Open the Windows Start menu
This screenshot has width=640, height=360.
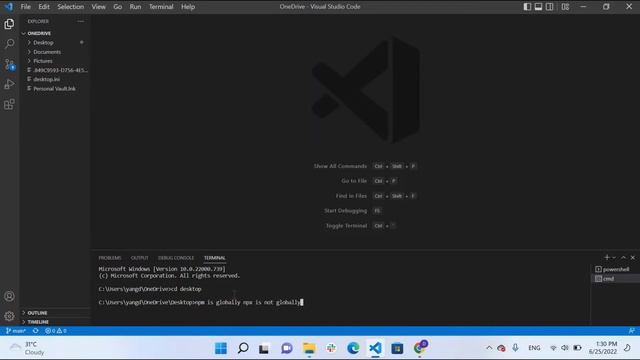(221, 348)
